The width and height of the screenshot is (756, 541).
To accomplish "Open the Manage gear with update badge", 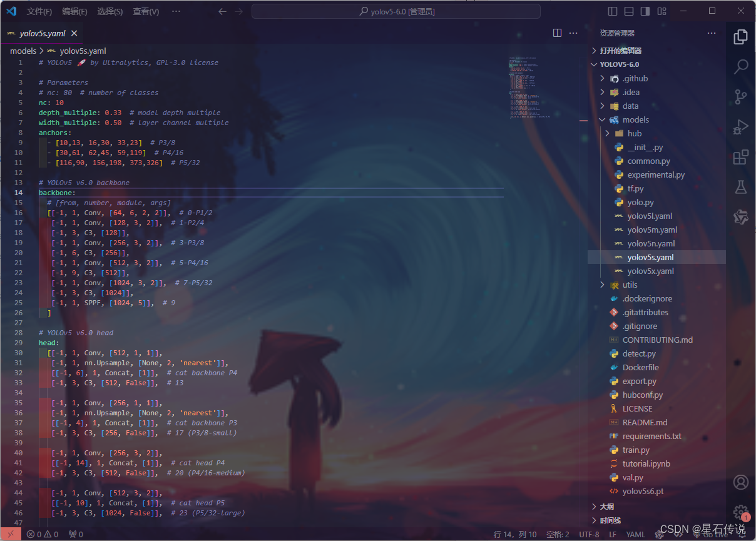I will point(741,512).
